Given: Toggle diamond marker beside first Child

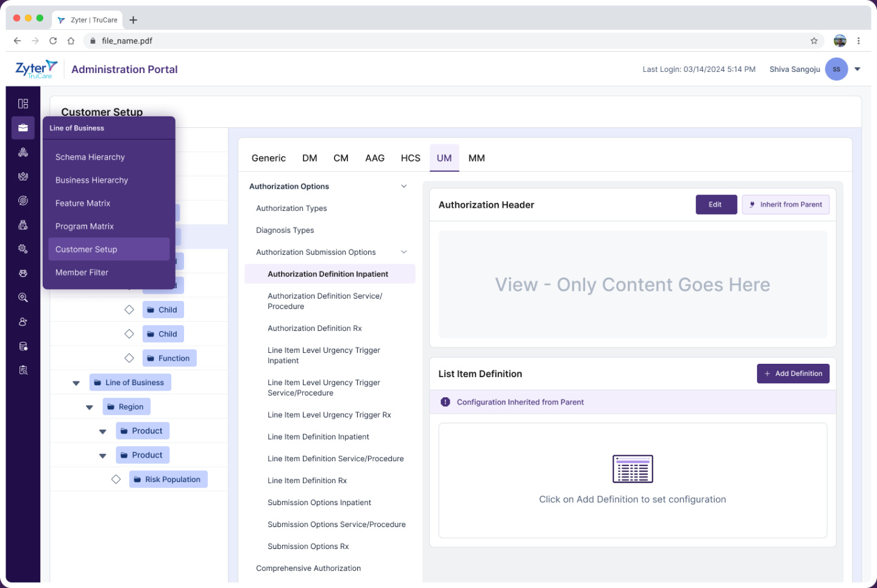Looking at the screenshot, I should tap(129, 310).
